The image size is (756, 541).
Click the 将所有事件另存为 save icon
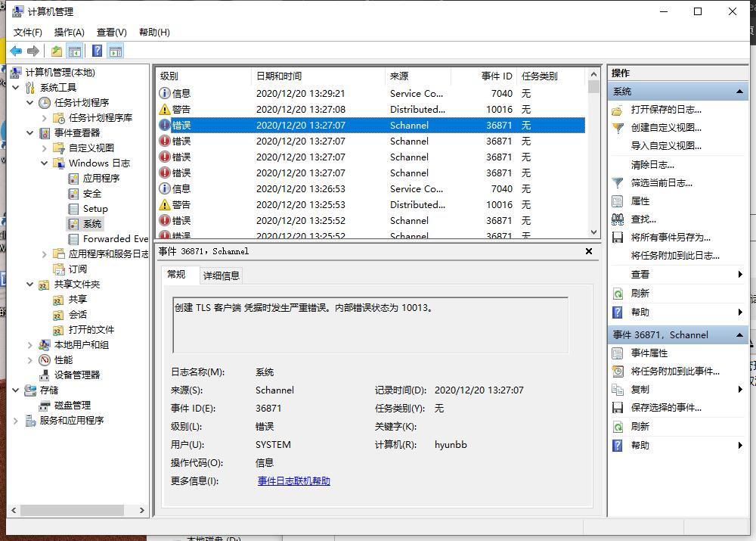pos(617,238)
